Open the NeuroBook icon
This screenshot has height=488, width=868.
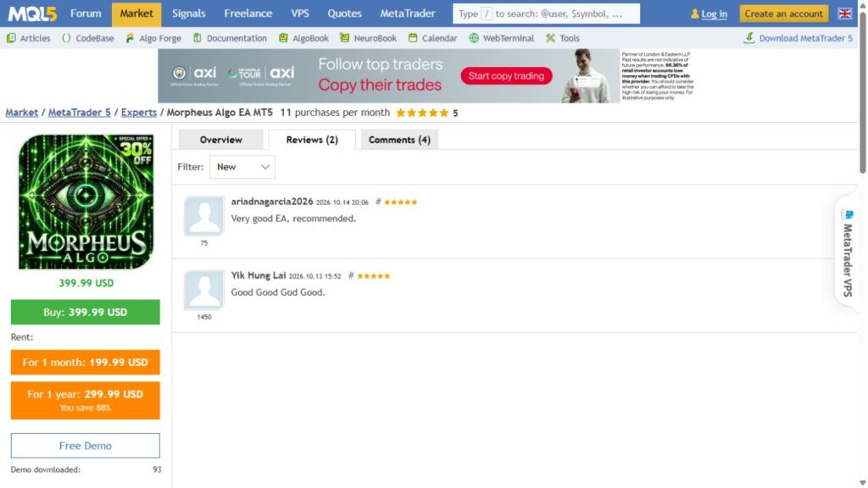pos(344,38)
